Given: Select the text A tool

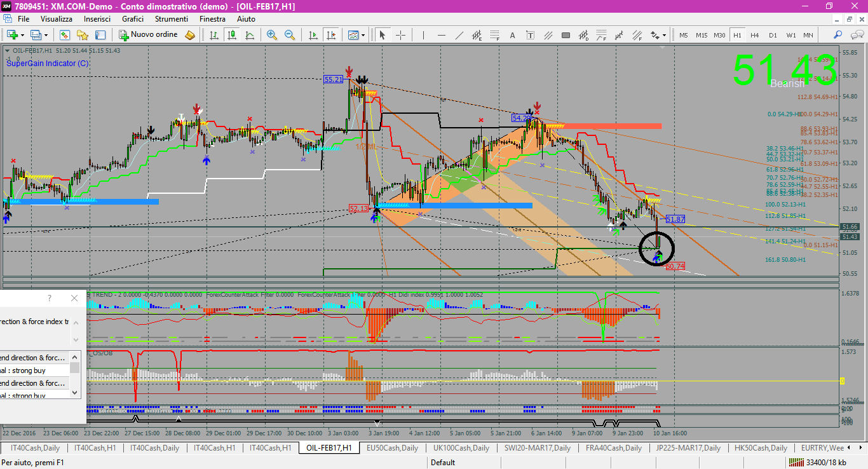Looking at the screenshot, I should [513, 35].
